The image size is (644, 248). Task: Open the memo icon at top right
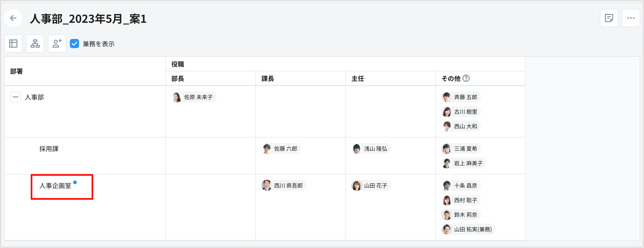point(609,18)
